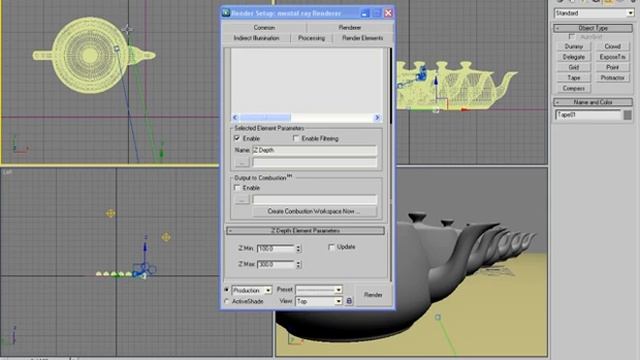The width and height of the screenshot is (640, 360).
Task: Switch to the Renderer tab
Action: click(x=350, y=27)
